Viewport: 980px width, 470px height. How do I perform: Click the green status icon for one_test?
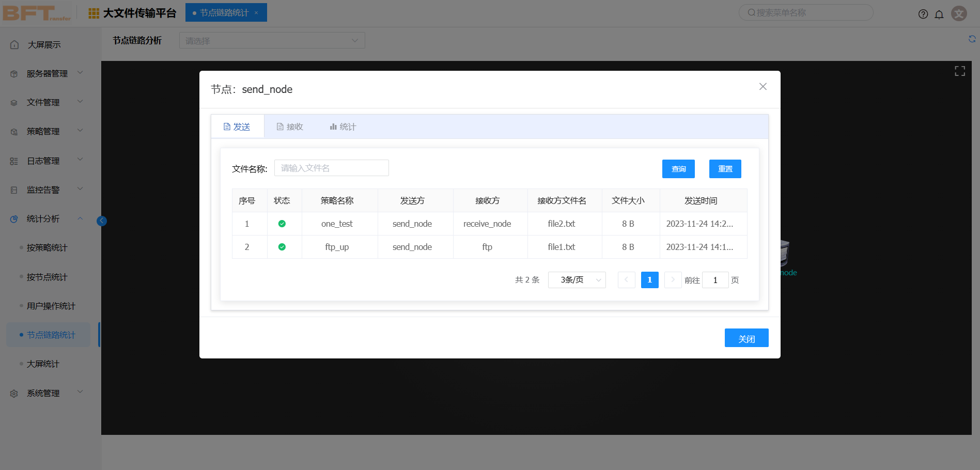click(282, 224)
